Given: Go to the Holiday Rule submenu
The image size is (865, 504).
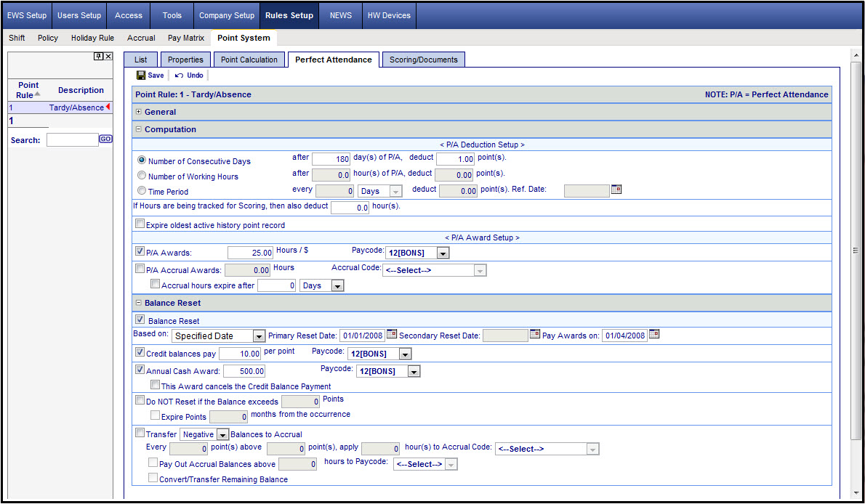Looking at the screenshot, I should [93, 38].
